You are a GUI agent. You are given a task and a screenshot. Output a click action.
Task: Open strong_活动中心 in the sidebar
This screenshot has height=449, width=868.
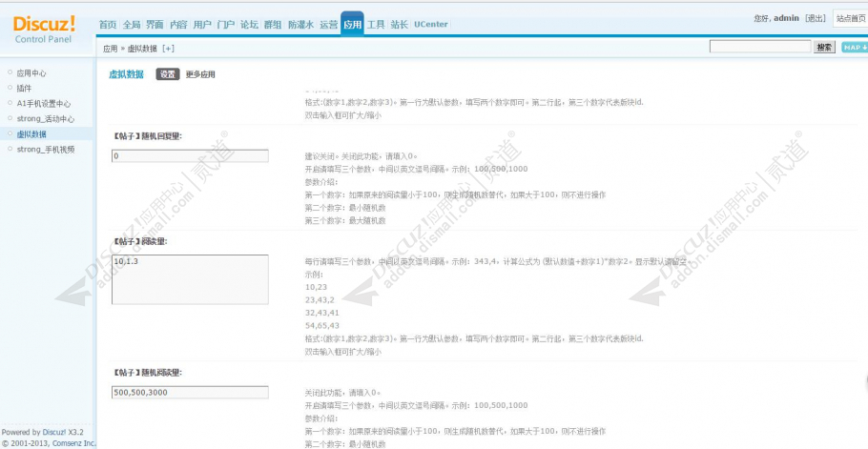pos(46,119)
